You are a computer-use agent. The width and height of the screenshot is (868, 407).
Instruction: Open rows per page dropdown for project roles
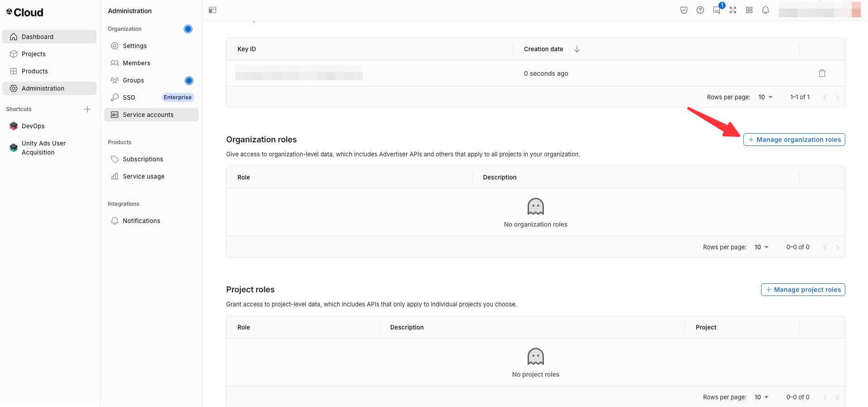tap(761, 397)
